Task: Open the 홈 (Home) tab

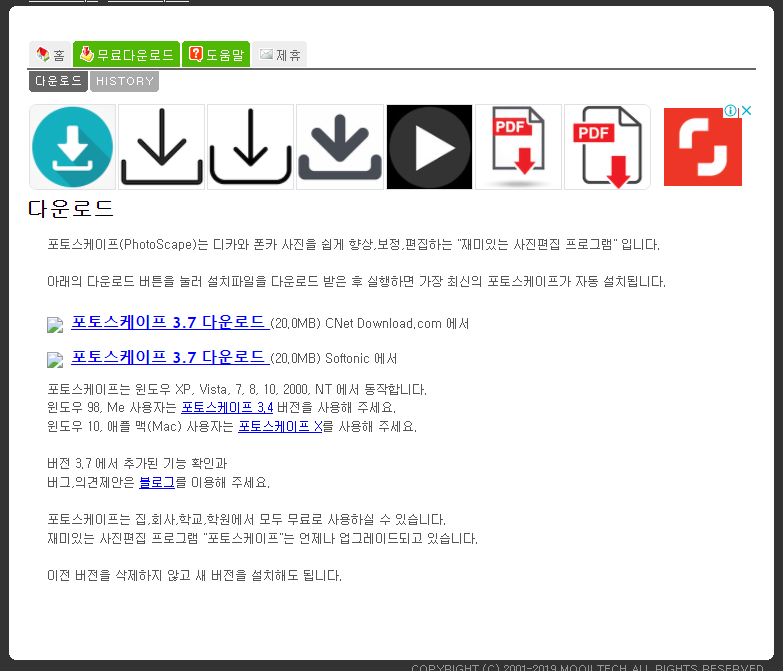Action: click(x=49, y=54)
